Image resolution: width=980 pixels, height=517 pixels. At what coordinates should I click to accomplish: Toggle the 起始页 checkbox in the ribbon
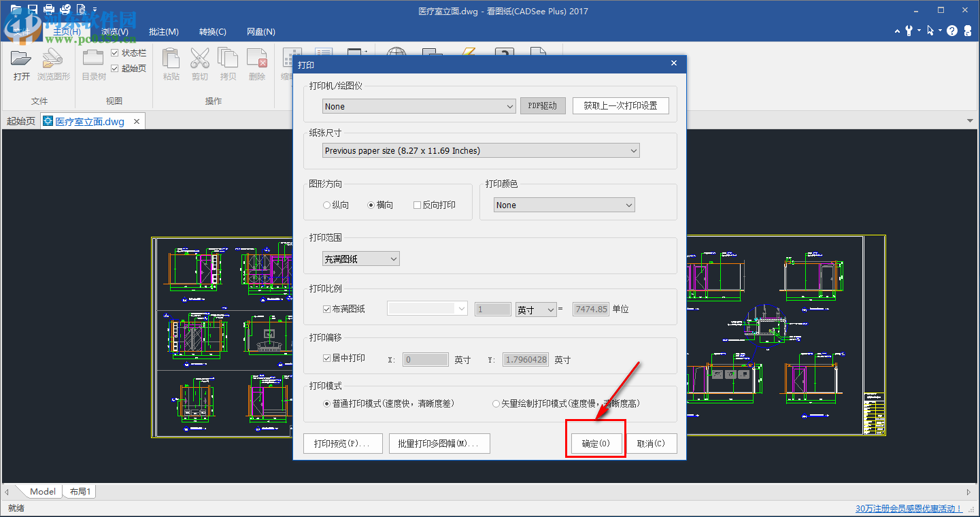pyautogui.click(x=114, y=68)
